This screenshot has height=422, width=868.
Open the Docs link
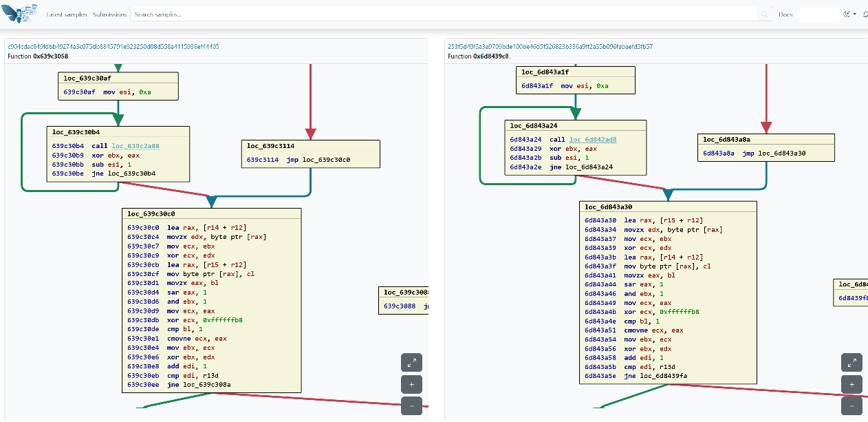785,14
